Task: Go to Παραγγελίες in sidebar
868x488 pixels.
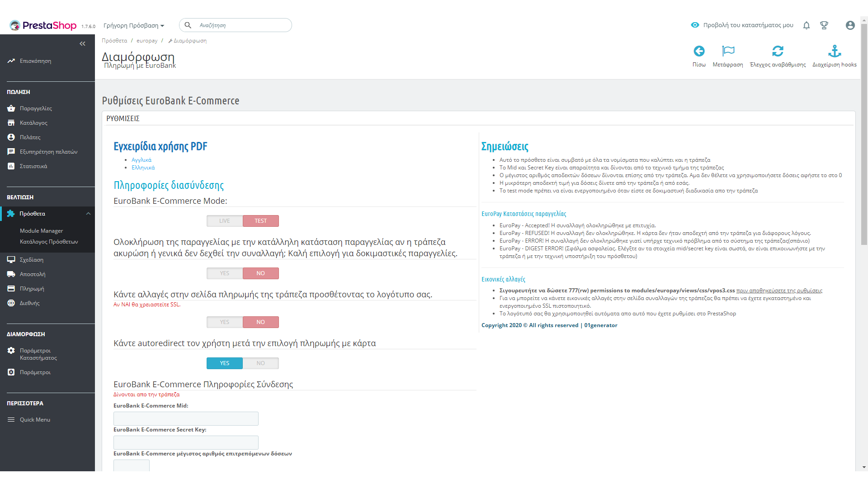Action: [36, 108]
